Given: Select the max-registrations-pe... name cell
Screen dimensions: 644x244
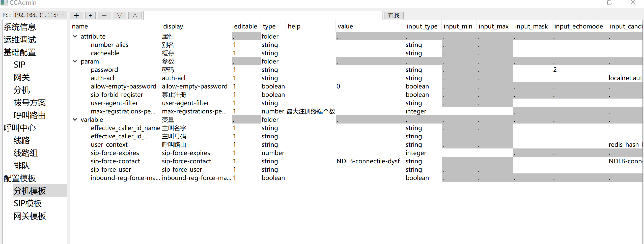Looking at the screenshot, I should [x=123, y=111].
